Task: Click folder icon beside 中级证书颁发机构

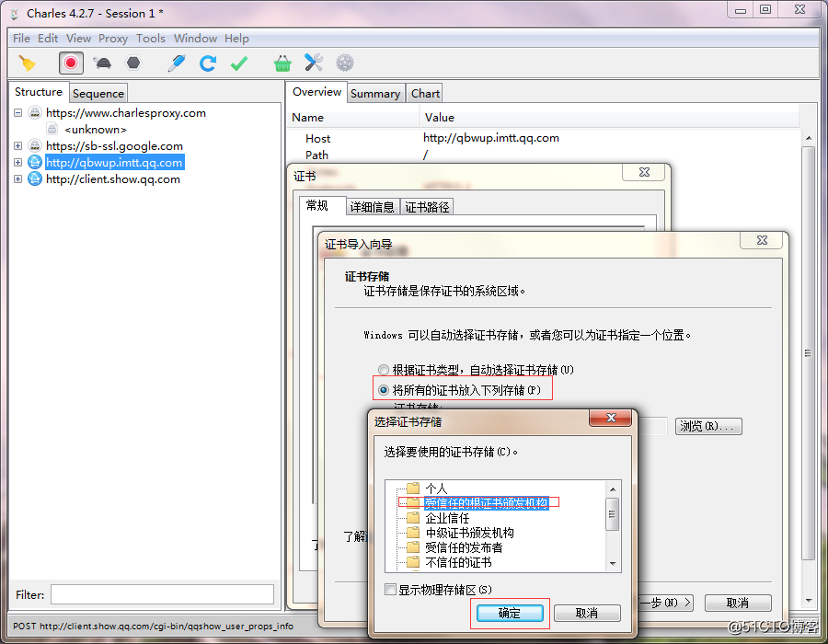Action: coord(413,533)
